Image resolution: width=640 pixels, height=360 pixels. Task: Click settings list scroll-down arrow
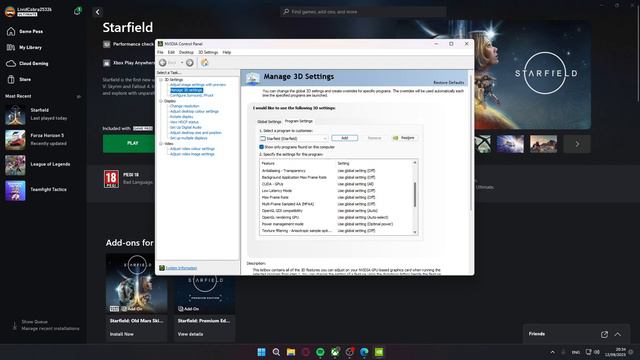click(415, 232)
